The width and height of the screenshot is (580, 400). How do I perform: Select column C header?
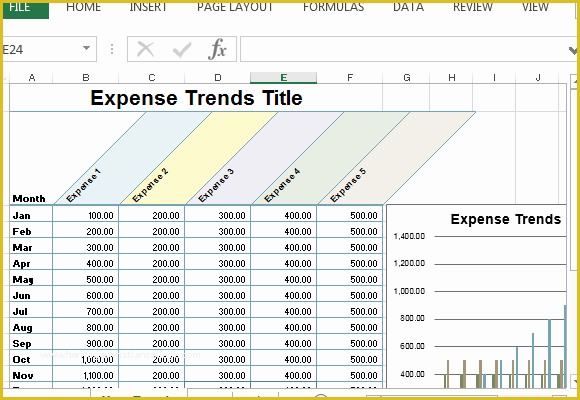[152, 78]
